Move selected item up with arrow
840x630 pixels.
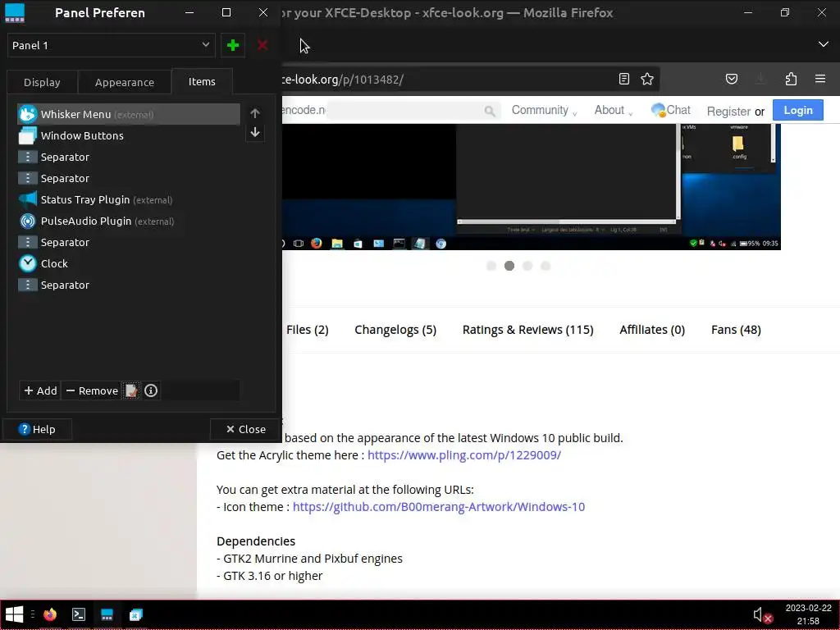click(255, 113)
